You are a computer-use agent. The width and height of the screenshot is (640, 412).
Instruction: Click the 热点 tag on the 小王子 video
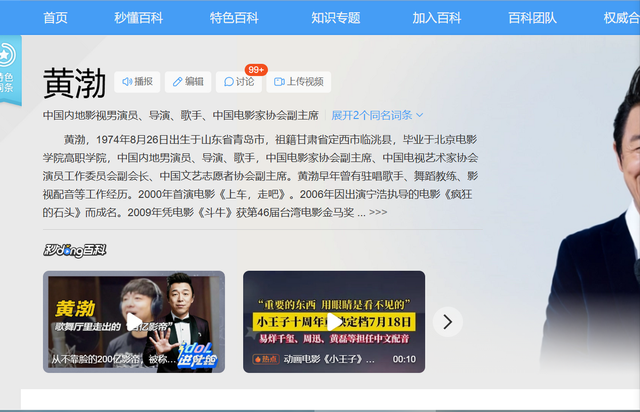266,359
